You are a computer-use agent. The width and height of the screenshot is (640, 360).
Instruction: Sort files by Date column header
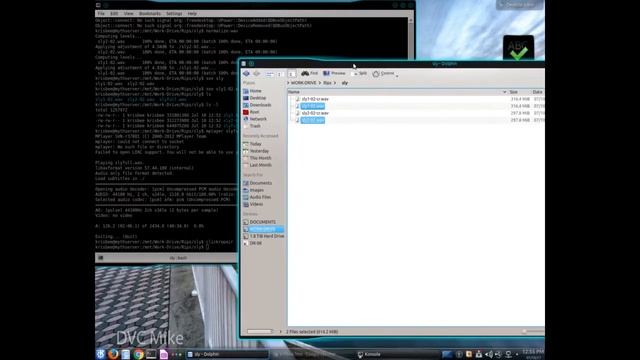click(537, 92)
